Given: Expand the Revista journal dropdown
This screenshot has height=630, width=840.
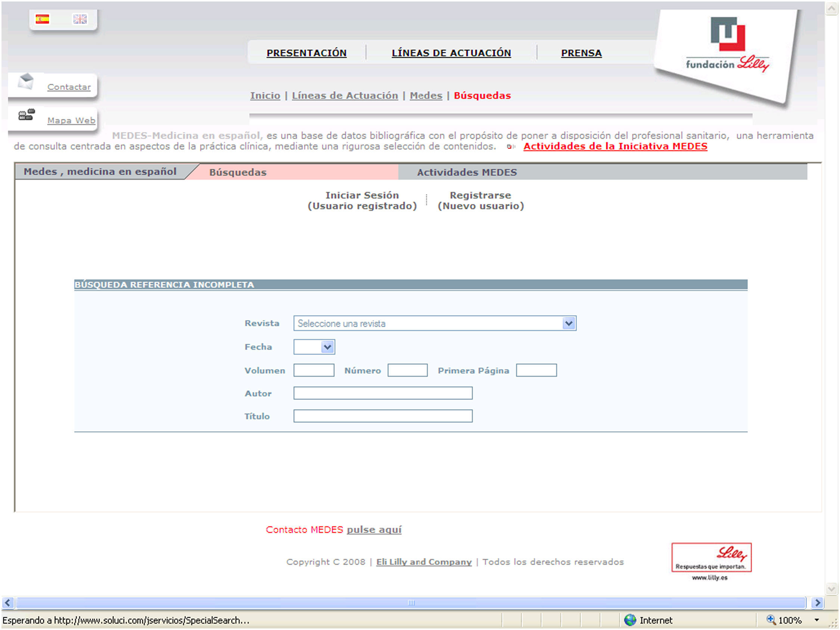Looking at the screenshot, I should (569, 323).
